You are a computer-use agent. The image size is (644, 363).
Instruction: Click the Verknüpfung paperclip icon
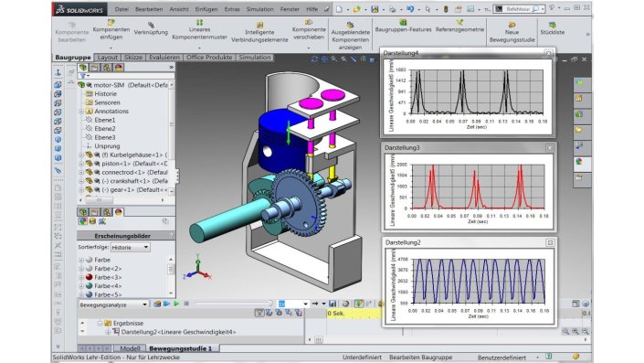(x=151, y=25)
